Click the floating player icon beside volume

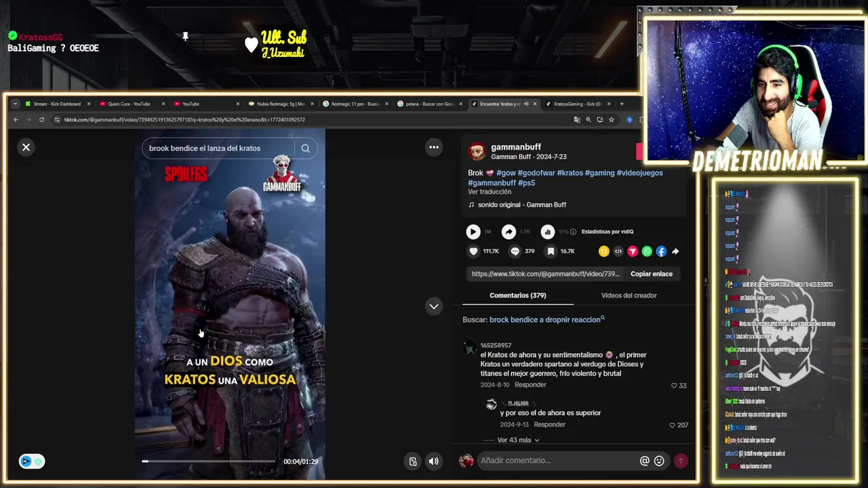point(412,462)
